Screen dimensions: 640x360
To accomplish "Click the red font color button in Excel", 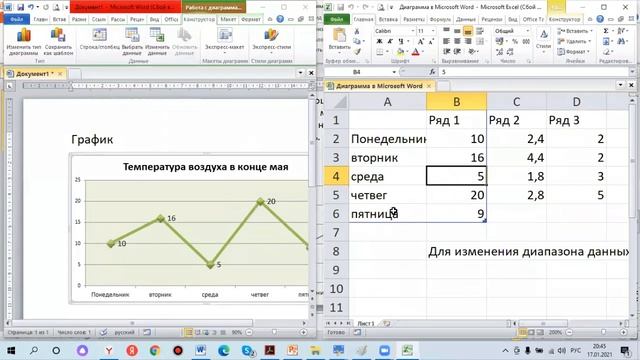I will (x=416, y=52).
